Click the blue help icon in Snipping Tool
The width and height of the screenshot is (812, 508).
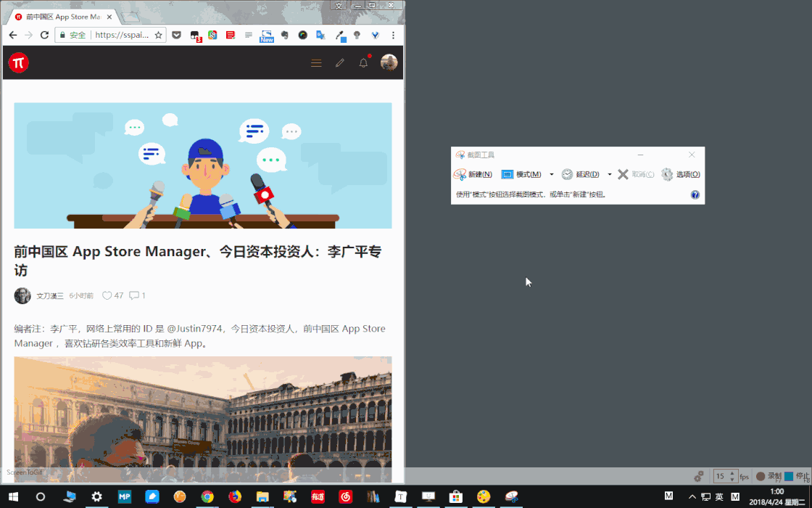pos(695,195)
